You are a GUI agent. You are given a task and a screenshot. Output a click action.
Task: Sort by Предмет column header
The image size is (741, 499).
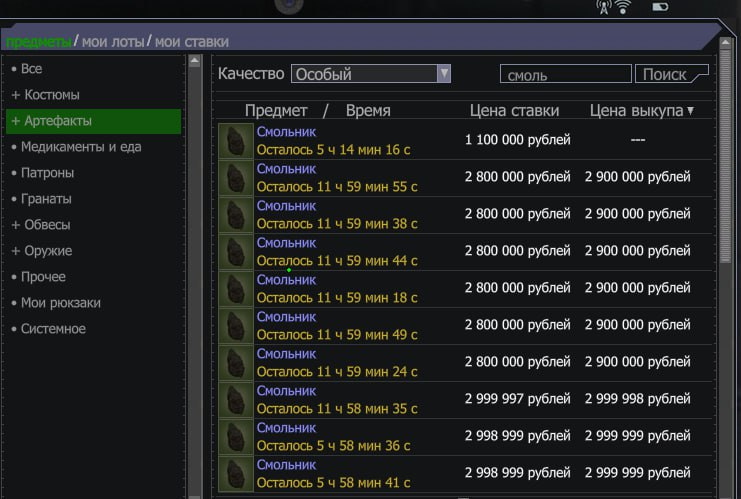point(276,111)
